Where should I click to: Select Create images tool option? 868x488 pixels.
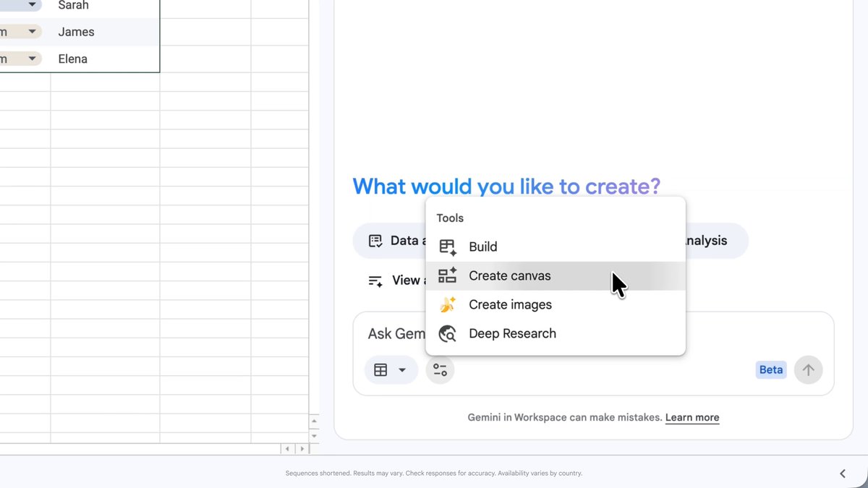pos(555,304)
